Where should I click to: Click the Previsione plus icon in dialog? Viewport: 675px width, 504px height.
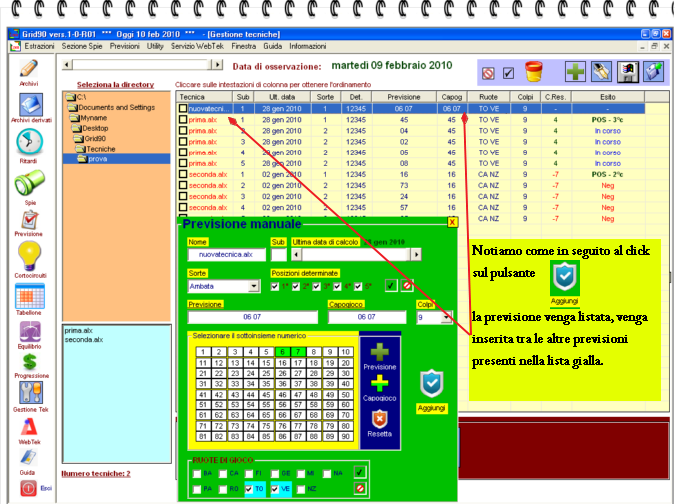pyautogui.click(x=379, y=352)
